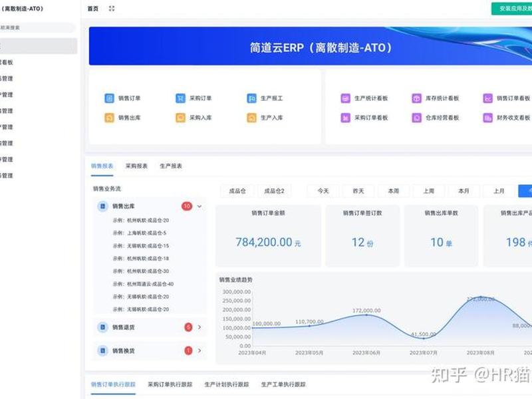Image resolution: width=532 pixels, height=399 pixels.
Task: Open row 示例: 无锡帆软-成品仓-15
Action: (141, 245)
